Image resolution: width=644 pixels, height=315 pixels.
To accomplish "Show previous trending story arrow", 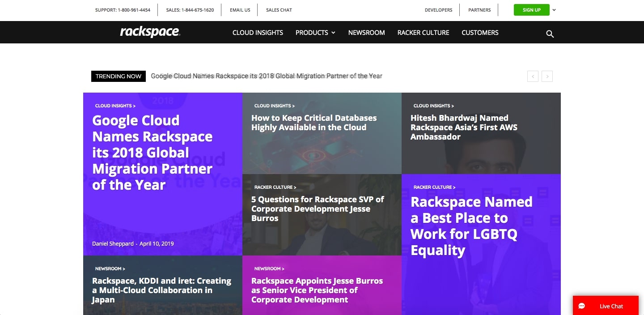I will pos(533,77).
